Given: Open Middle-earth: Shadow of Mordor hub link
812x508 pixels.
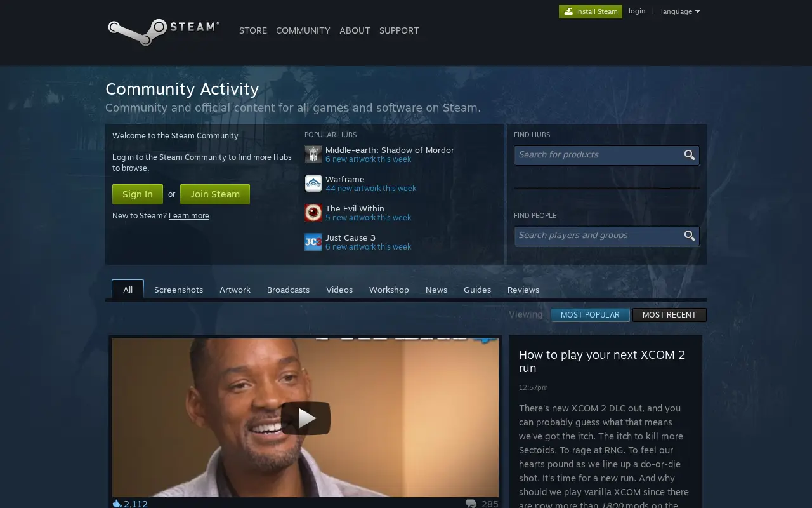Looking at the screenshot, I should (x=390, y=150).
